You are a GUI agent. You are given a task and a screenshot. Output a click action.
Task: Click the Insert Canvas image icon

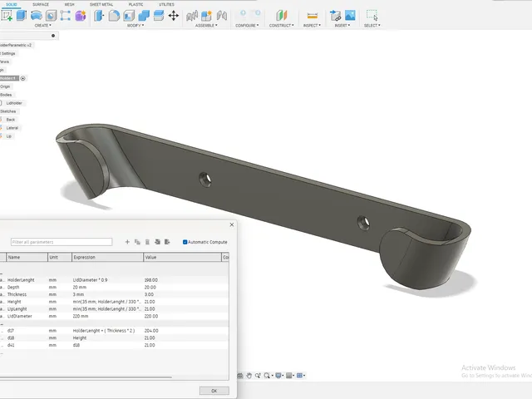(x=350, y=15)
